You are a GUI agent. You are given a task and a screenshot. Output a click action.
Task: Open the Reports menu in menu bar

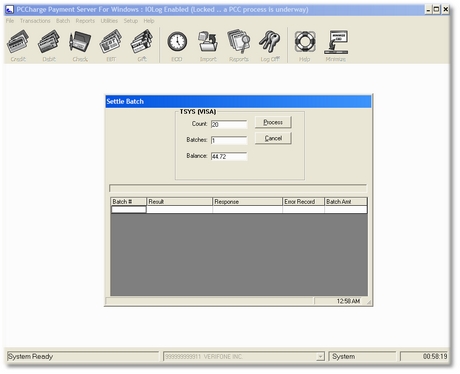tap(85, 21)
